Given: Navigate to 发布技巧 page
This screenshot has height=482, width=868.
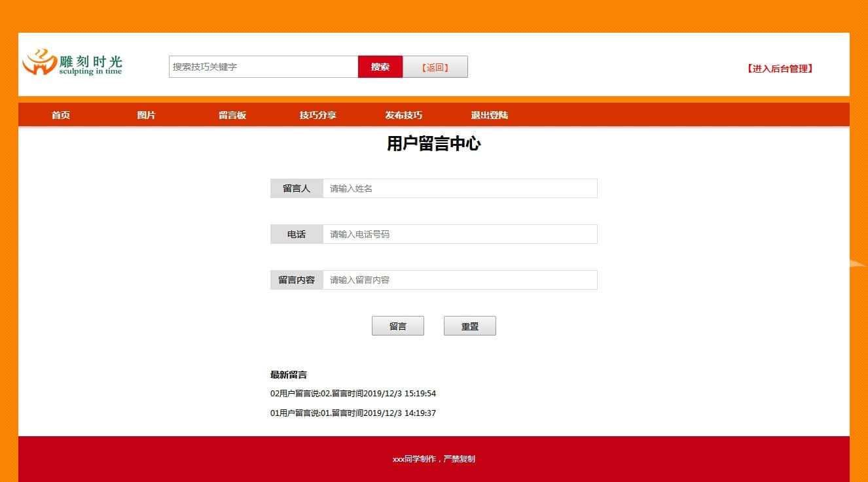Looking at the screenshot, I should 403,115.
